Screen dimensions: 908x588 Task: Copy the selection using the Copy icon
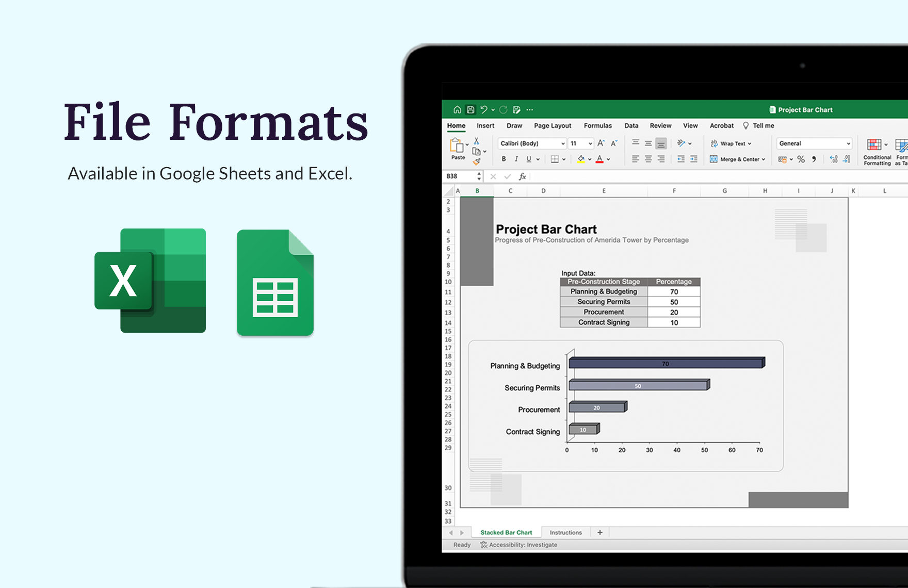coord(476,151)
